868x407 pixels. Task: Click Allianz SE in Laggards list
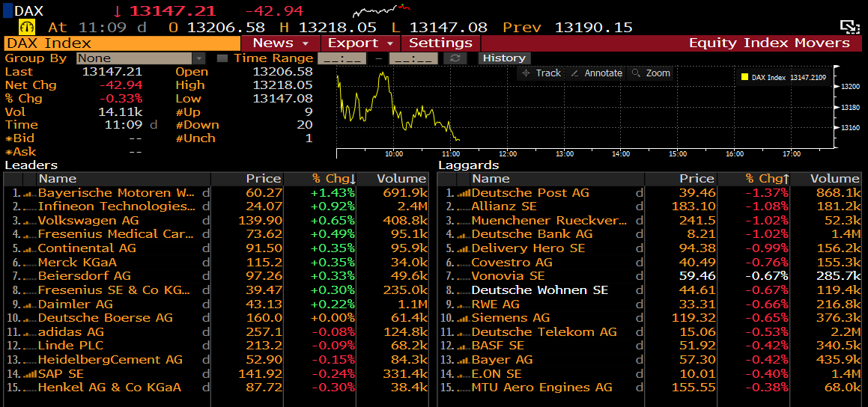tap(504, 206)
